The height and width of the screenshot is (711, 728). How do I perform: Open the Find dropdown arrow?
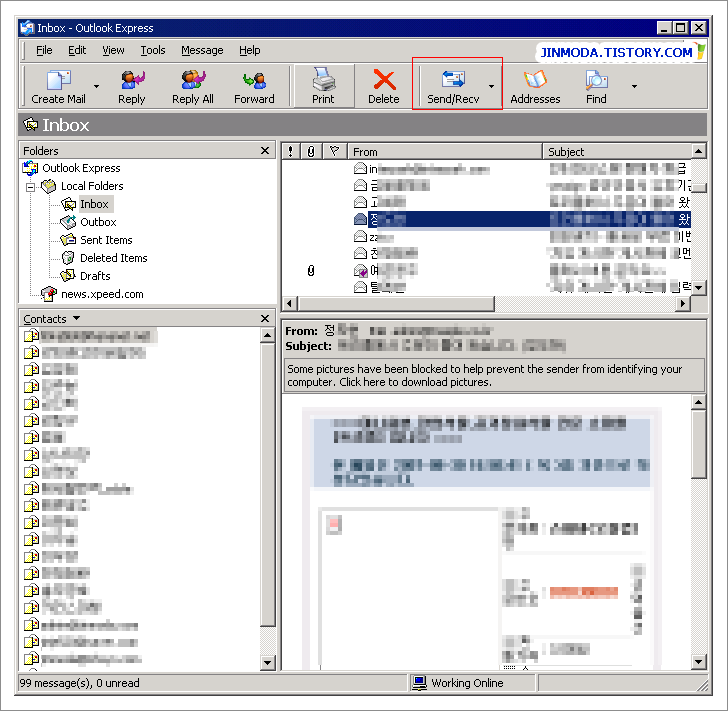(x=634, y=86)
